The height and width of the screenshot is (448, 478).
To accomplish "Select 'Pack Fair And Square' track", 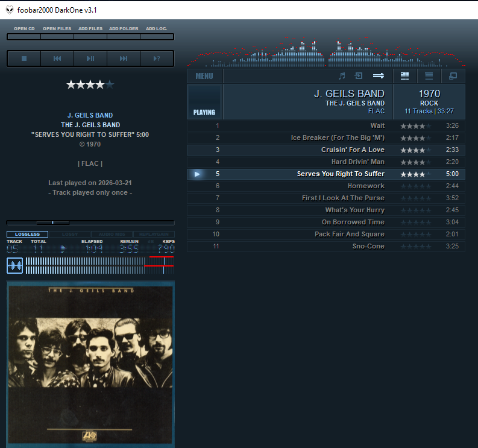I will coord(326,234).
